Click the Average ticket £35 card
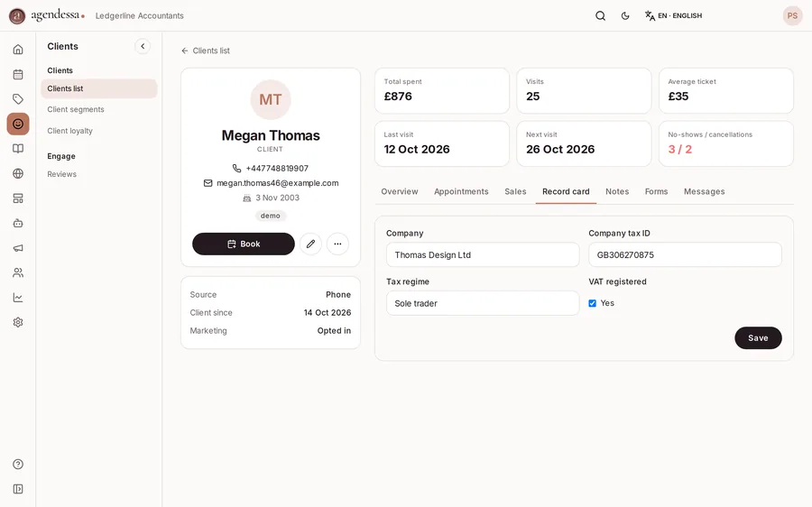This screenshot has width=812, height=507. [x=726, y=90]
